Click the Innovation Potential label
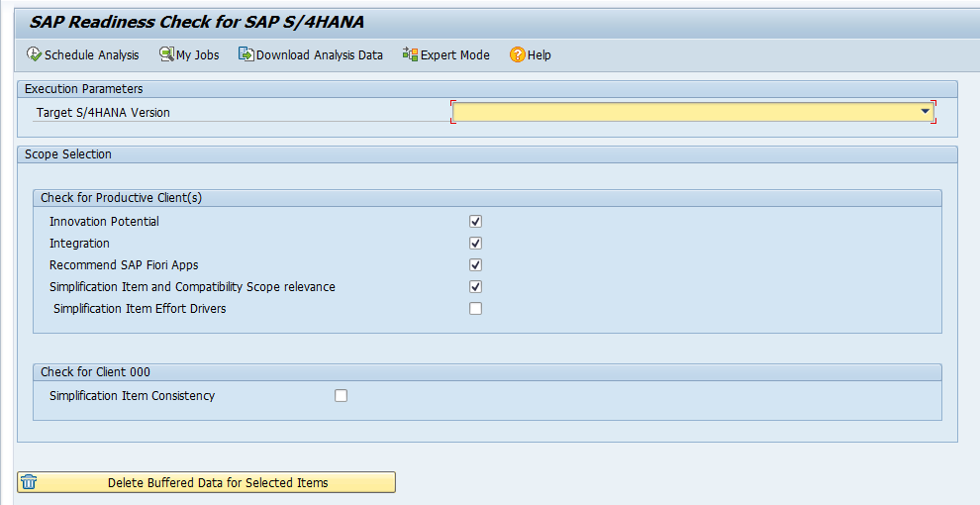The height and width of the screenshot is (505, 980). click(x=104, y=221)
